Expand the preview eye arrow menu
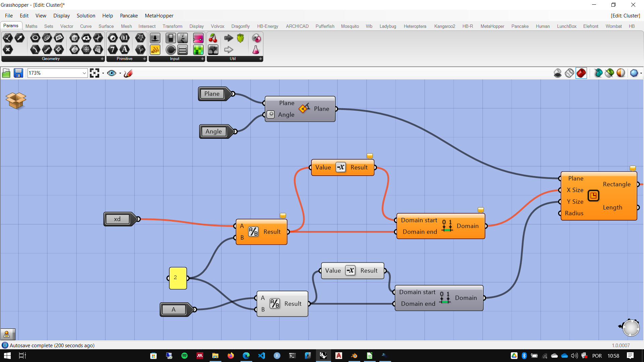Viewport: 644px width, 362px height. coord(120,73)
